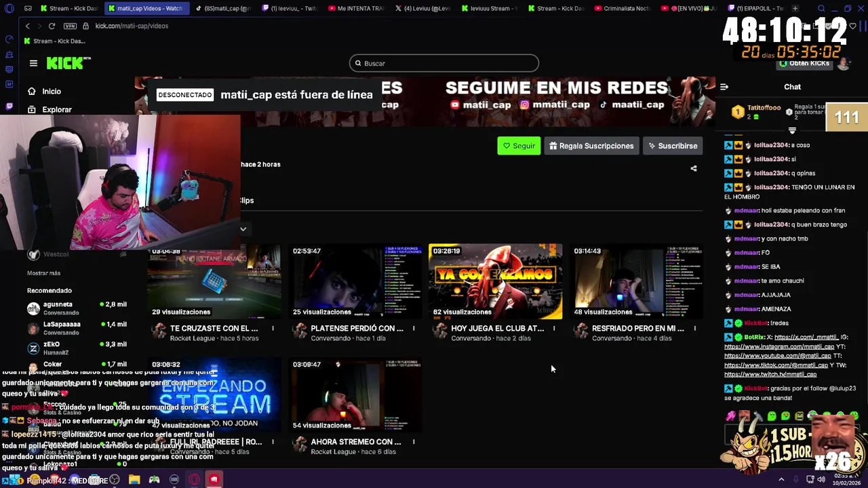Click Regala Suscripciones button

[x=591, y=146]
